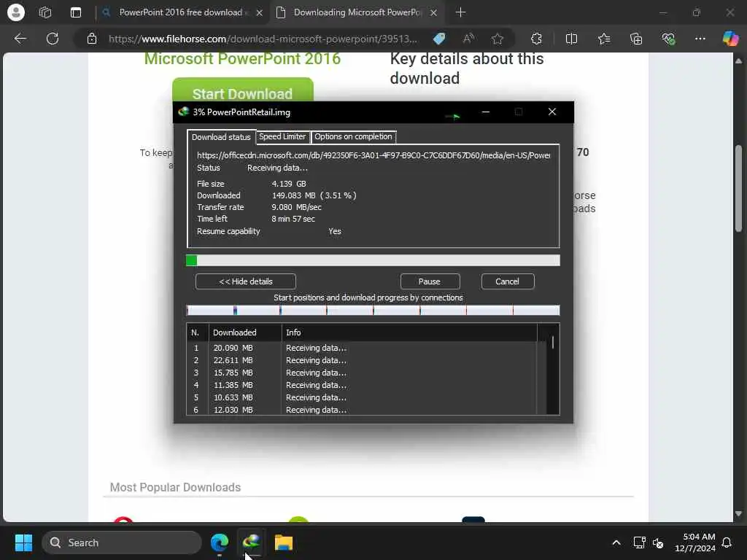This screenshot has height=560, width=747.
Task: Add this page to favorites star
Action: pyautogui.click(x=498, y=39)
